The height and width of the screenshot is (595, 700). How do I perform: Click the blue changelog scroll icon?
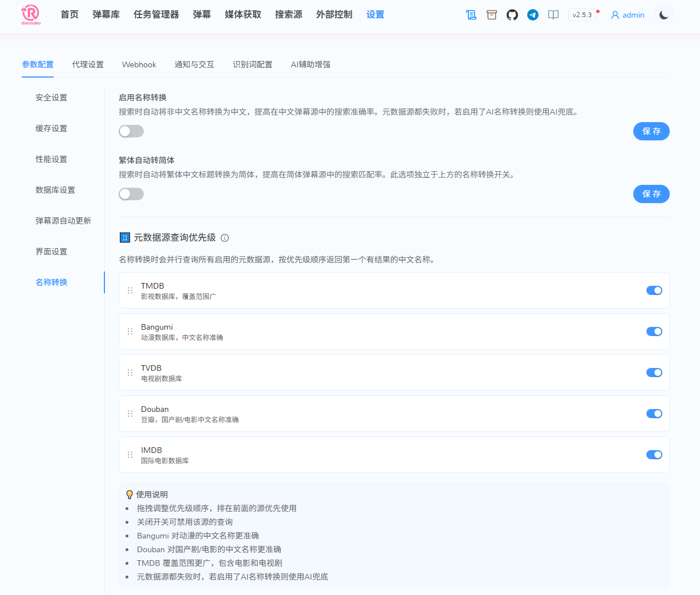(471, 15)
